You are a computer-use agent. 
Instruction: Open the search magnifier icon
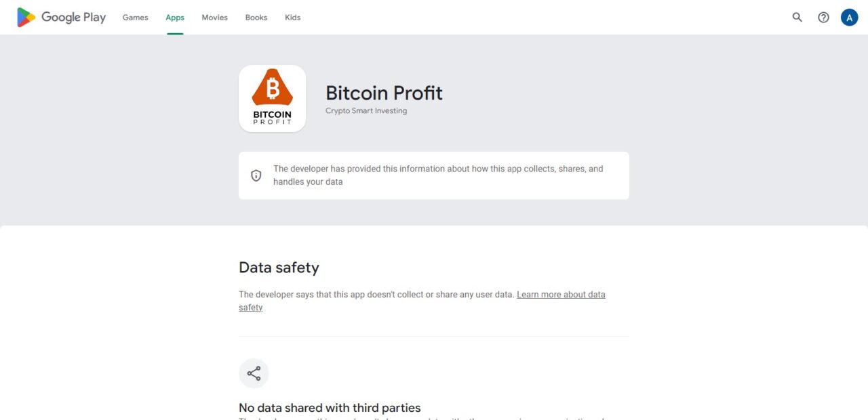pyautogui.click(x=797, y=18)
